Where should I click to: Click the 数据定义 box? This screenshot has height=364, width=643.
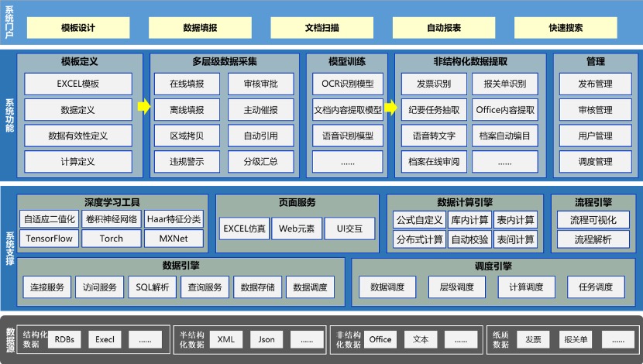tap(78, 110)
